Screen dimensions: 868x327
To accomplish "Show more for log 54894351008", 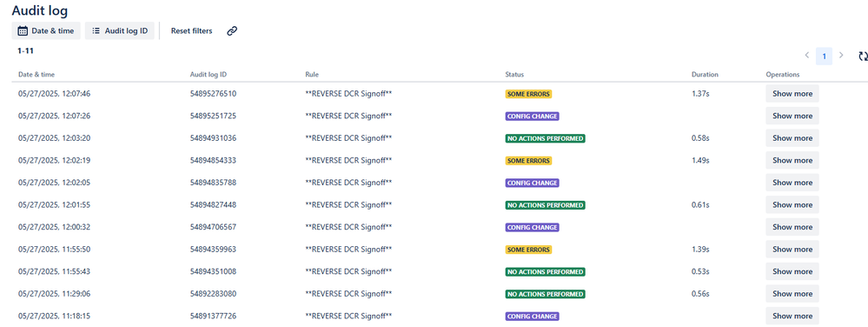I will [792, 271].
